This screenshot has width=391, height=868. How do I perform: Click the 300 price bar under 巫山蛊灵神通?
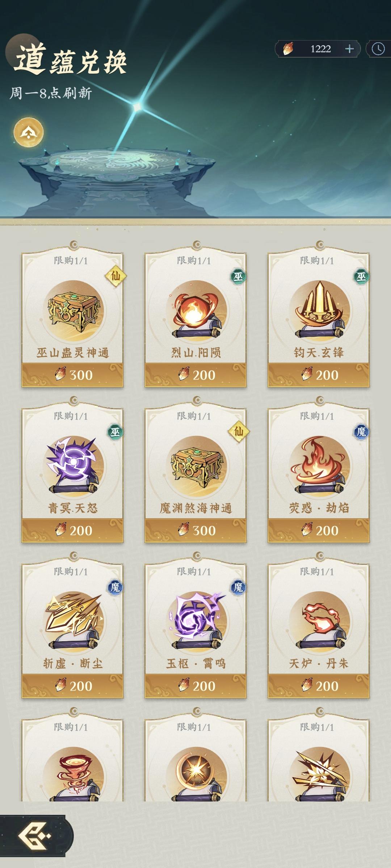click(x=72, y=375)
